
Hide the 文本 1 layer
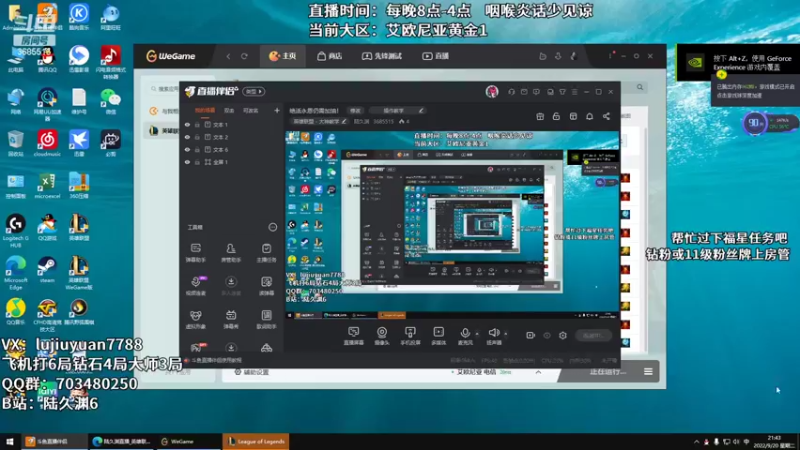click(187, 124)
